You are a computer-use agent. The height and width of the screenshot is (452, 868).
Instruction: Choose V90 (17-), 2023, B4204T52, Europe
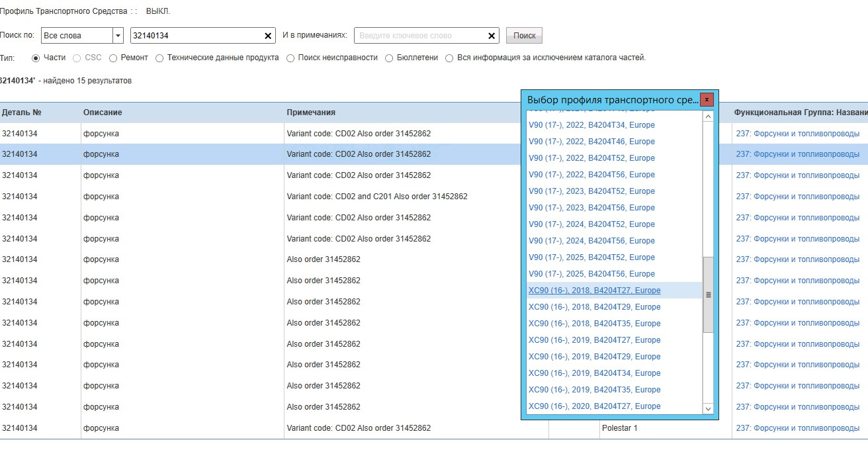pos(591,191)
